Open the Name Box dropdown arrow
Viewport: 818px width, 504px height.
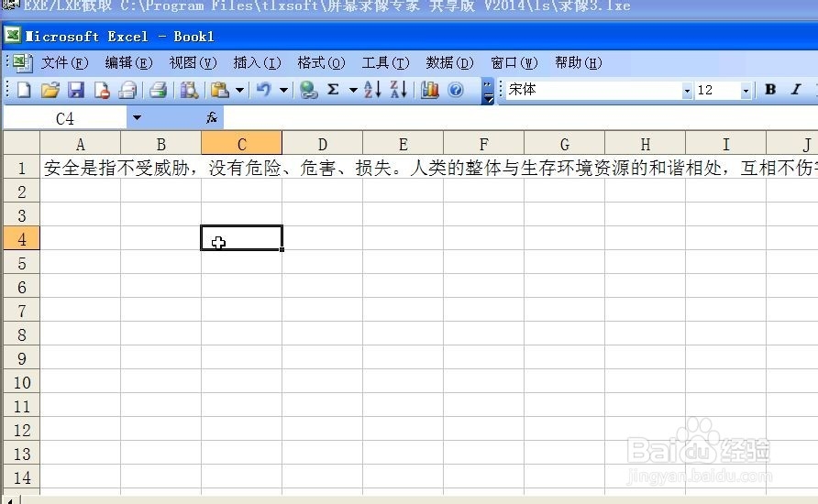pyautogui.click(x=137, y=118)
